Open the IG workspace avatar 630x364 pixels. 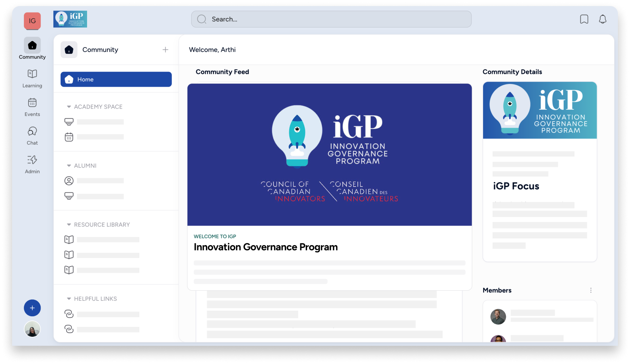pyautogui.click(x=32, y=21)
